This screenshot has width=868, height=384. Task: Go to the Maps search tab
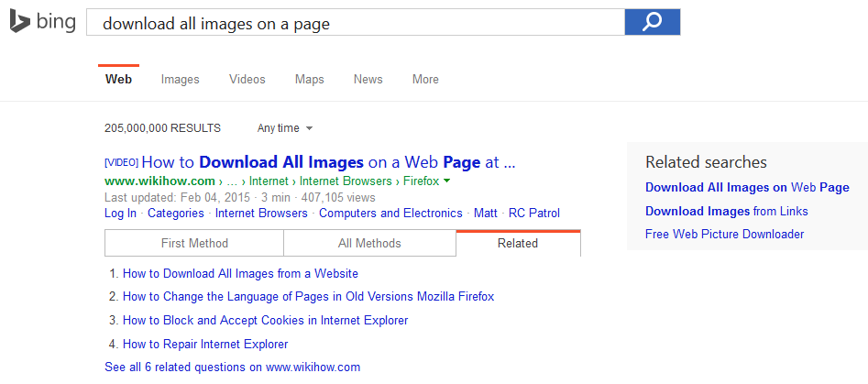[309, 80]
